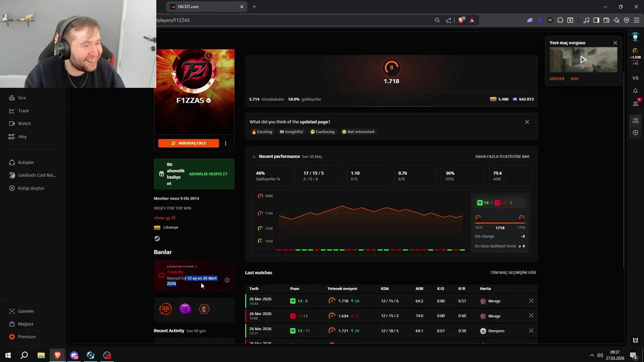
Task: Open Brave Rewards triangle icon
Action: pos(472,20)
